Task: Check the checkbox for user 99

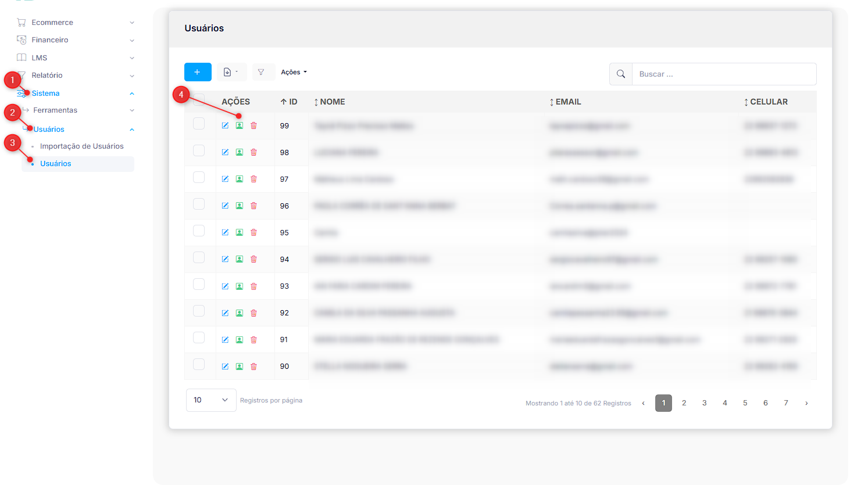Action: [199, 124]
